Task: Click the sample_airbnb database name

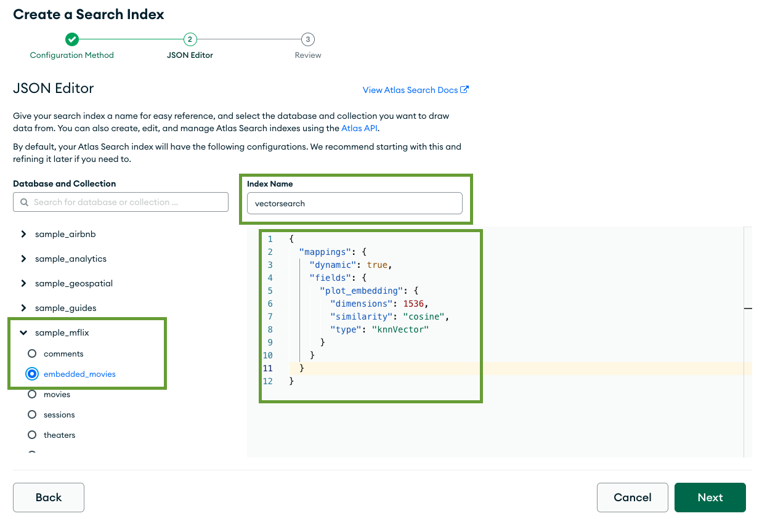Action: pos(65,234)
